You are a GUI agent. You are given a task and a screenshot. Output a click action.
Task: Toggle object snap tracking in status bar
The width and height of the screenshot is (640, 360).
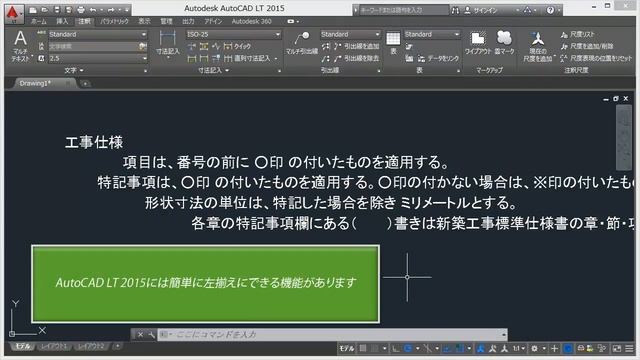[447, 348]
